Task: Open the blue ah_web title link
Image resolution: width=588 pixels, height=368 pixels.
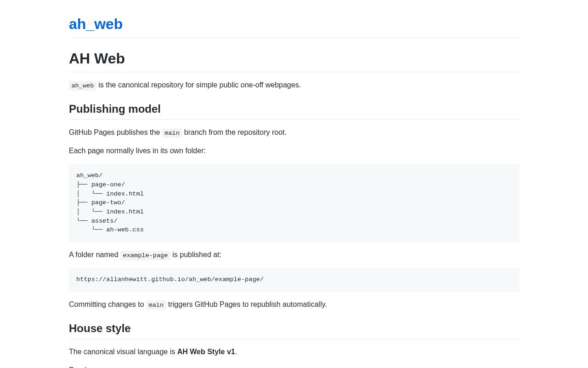Action: coord(96,24)
